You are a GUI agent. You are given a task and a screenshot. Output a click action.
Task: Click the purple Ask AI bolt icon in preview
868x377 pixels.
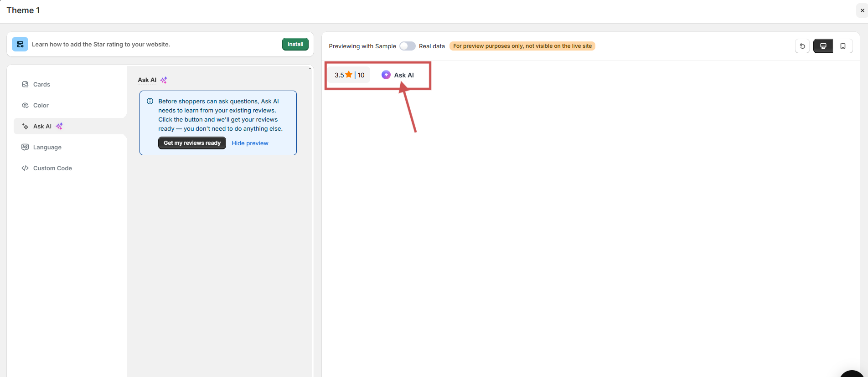386,75
